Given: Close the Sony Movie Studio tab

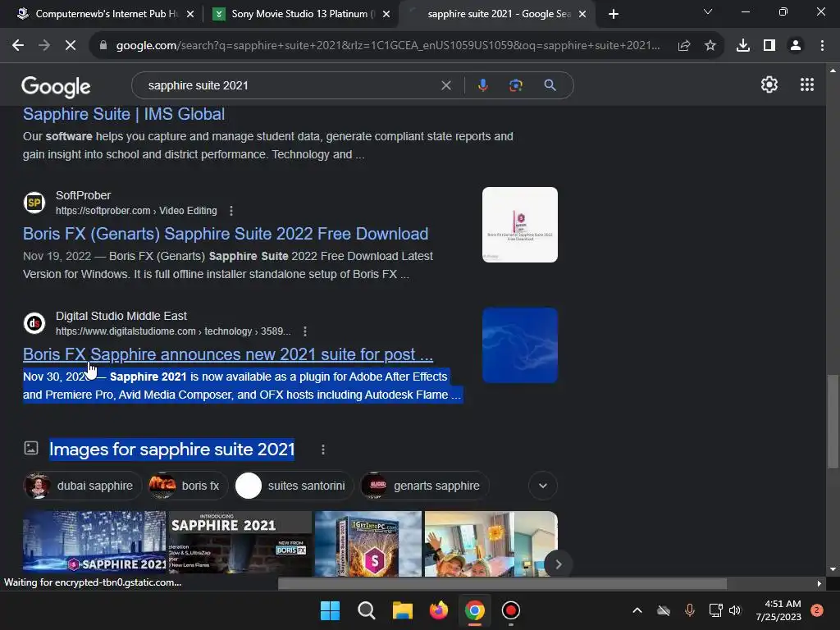Looking at the screenshot, I should (386, 14).
